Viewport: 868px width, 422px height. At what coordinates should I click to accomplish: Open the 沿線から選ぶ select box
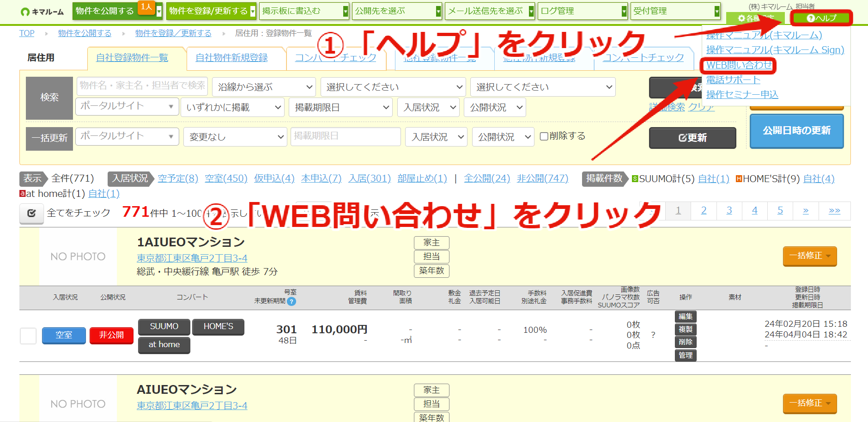tap(264, 87)
